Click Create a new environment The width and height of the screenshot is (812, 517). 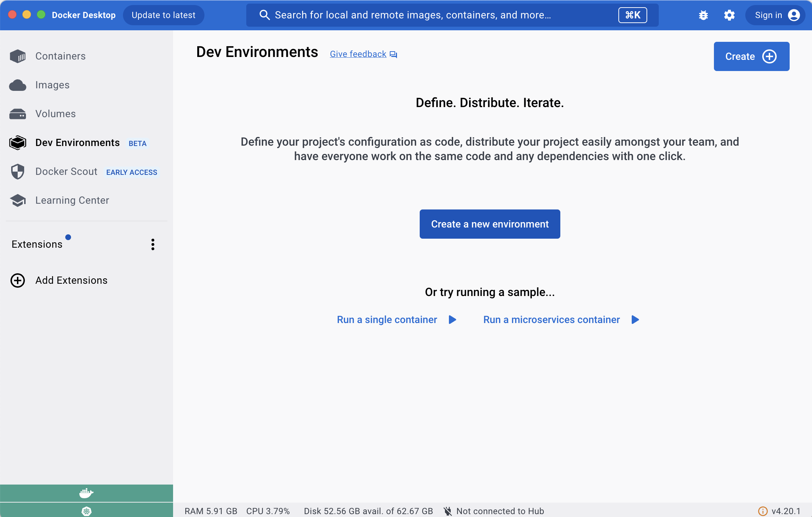490,224
